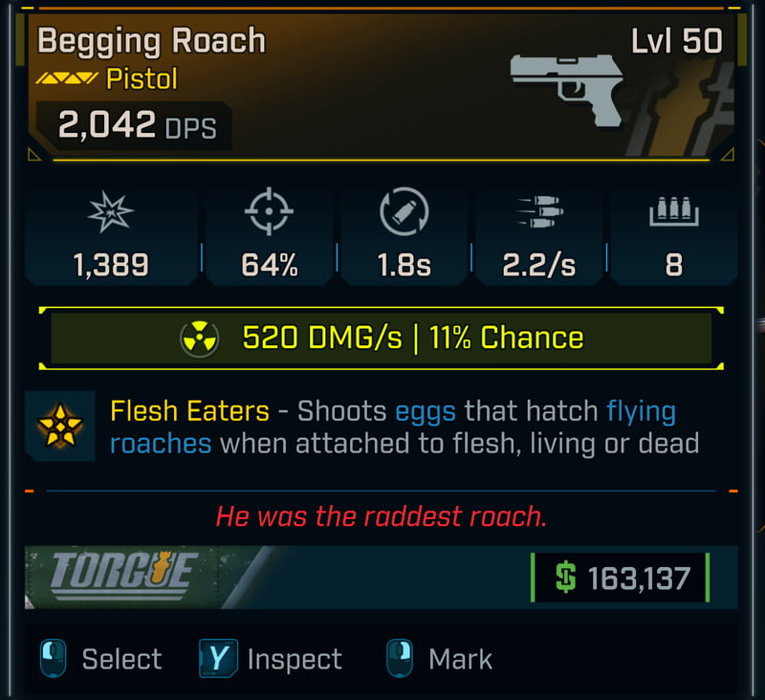
Task: Click the Begging Roach weapon title
Action: pos(152,41)
